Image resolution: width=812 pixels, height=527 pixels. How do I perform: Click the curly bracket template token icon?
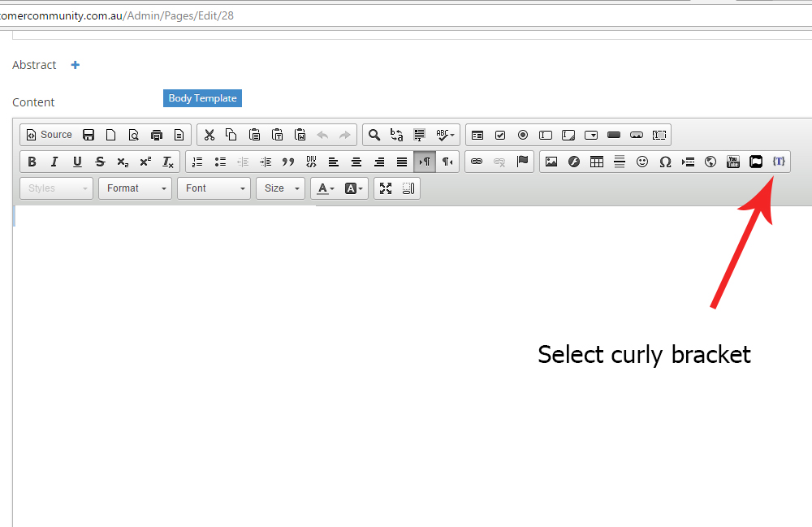point(779,162)
